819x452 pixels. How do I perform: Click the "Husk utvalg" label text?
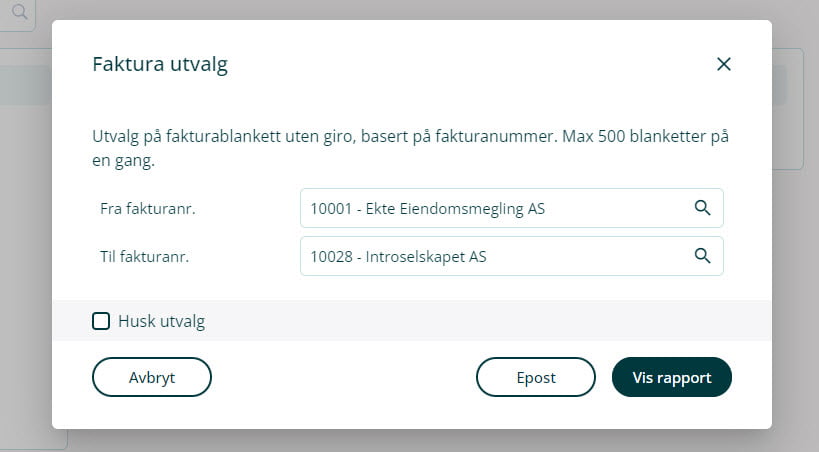(x=161, y=321)
